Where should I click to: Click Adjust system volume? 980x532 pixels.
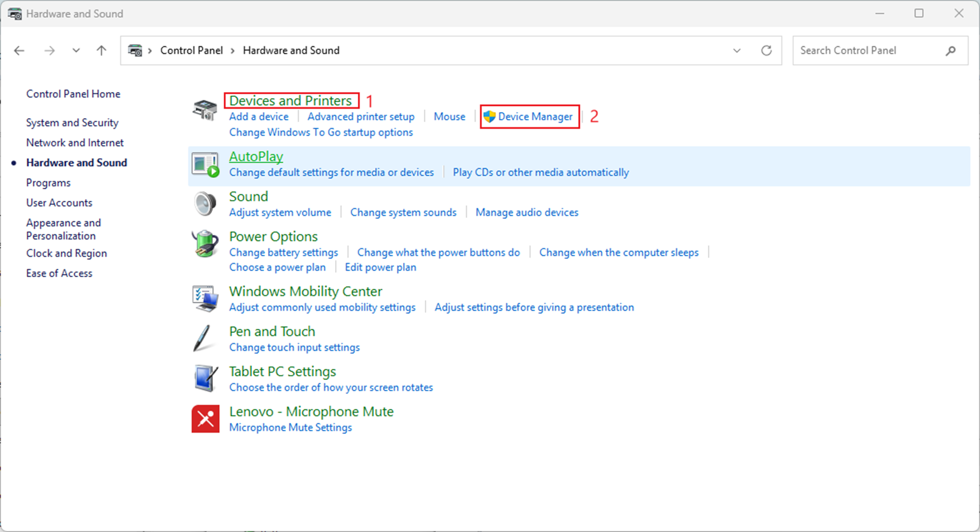click(x=280, y=212)
